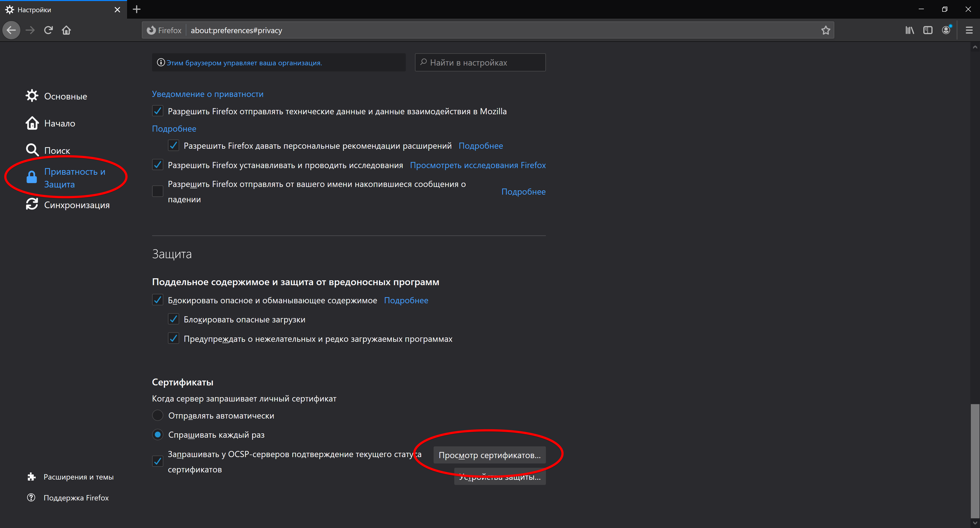This screenshot has width=980, height=528.
Task: Click Просмотр сертификатов button
Action: coord(490,455)
